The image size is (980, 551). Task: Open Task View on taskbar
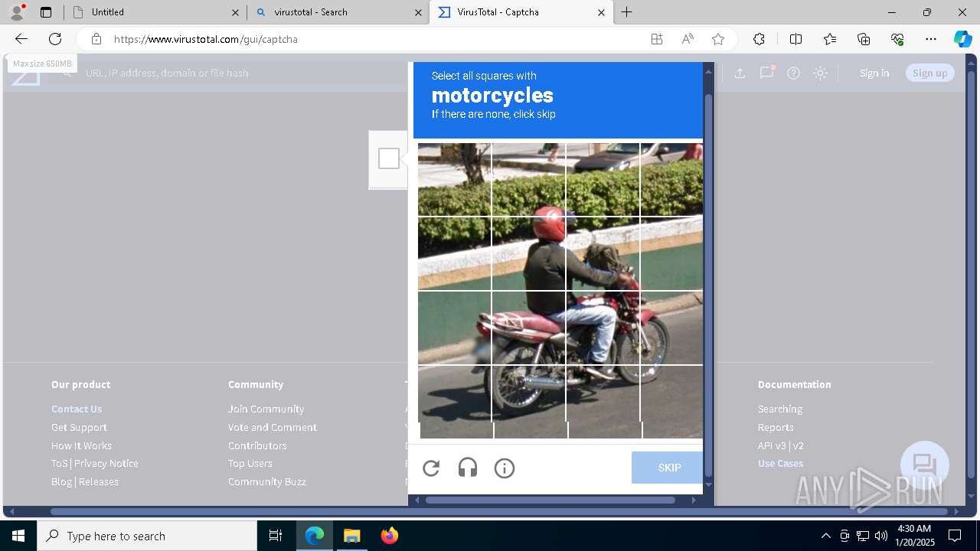coord(276,536)
